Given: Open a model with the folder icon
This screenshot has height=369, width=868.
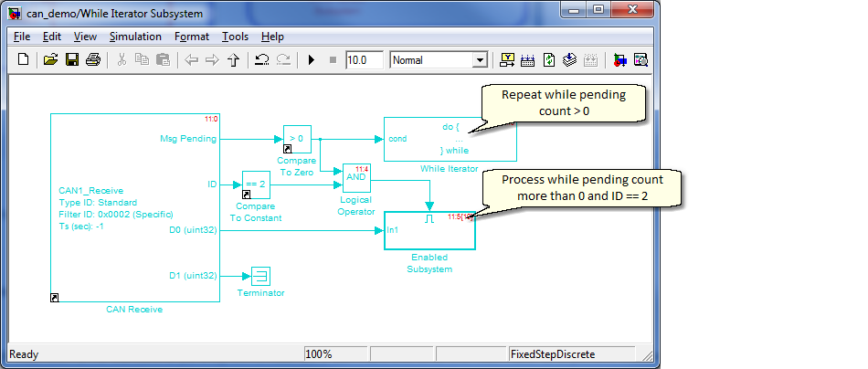Looking at the screenshot, I should point(50,59).
